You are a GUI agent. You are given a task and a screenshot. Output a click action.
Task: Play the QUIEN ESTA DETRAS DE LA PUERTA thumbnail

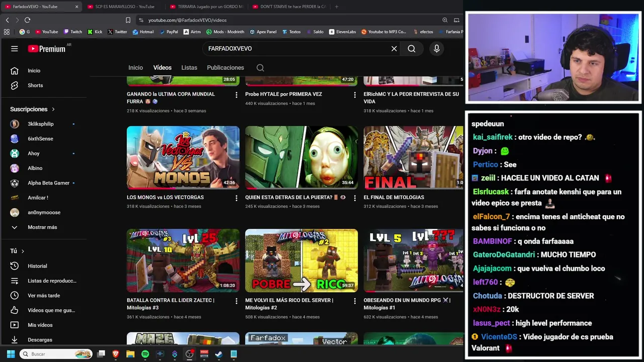[x=301, y=157]
